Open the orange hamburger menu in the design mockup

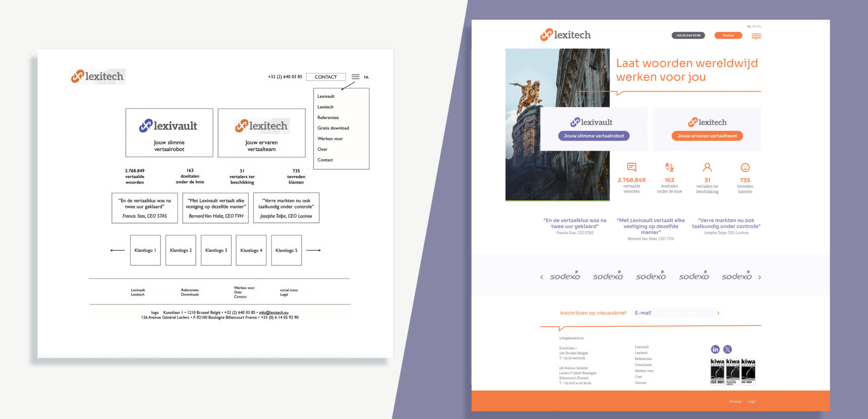click(x=756, y=36)
